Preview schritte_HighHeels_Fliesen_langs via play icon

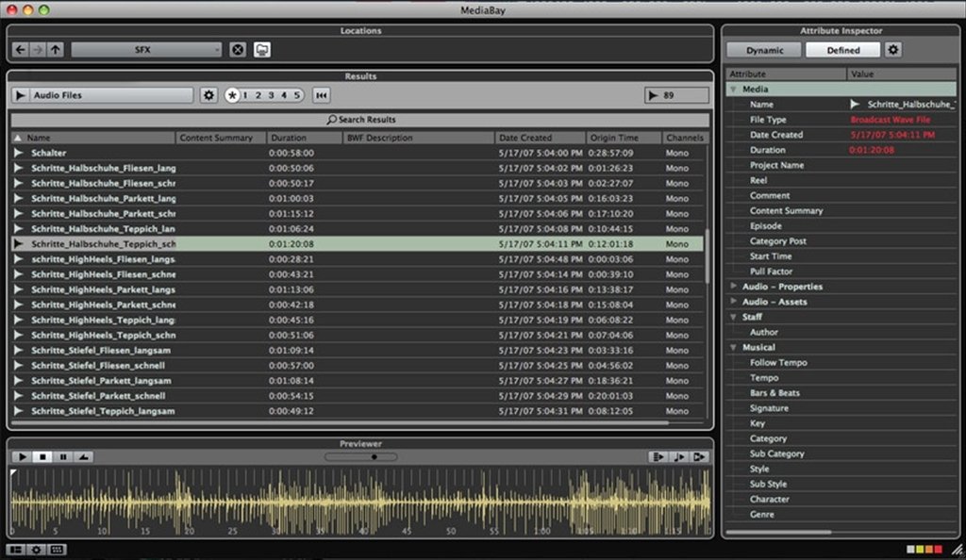click(x=19, y=259)
